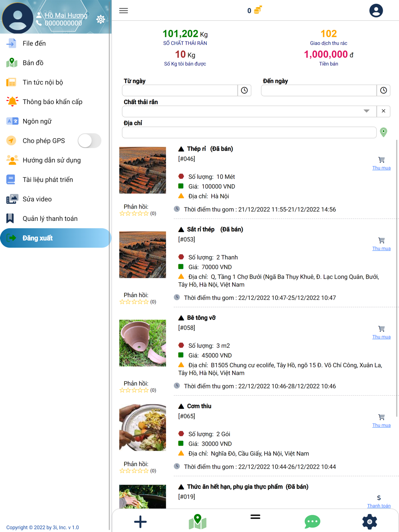Open Quản lý thanh toán
This screenshot has width=399, height=532.
pos(55,219)
